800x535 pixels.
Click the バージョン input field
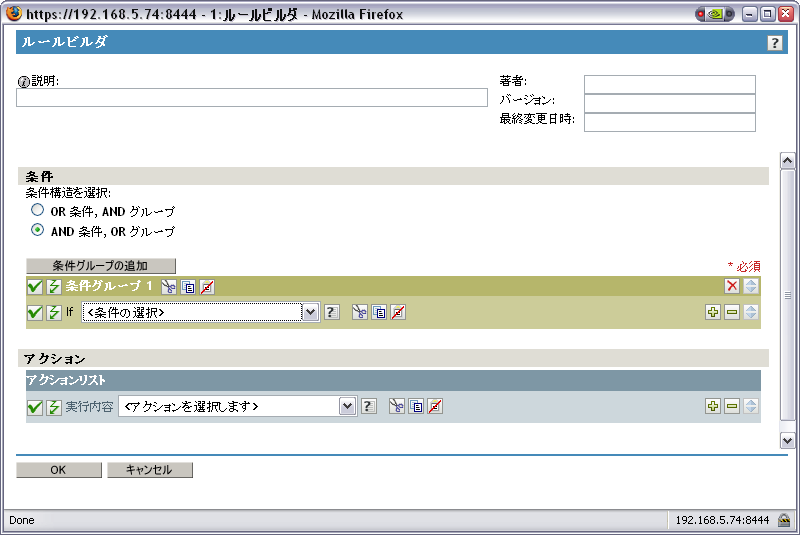point(669,103)
